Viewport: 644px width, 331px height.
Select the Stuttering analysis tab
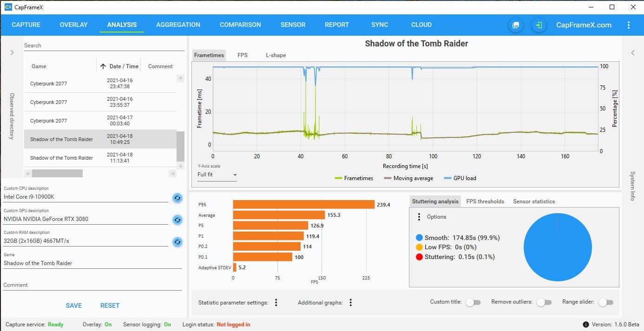coord(435,201)
